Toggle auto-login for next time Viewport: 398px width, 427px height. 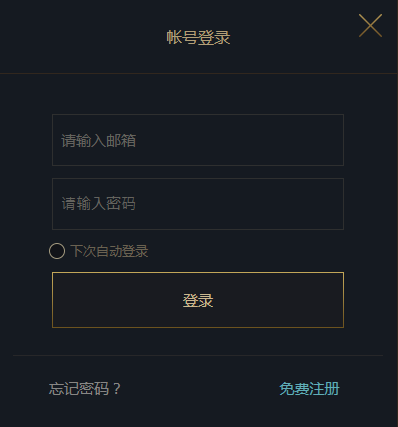(57, 251)
